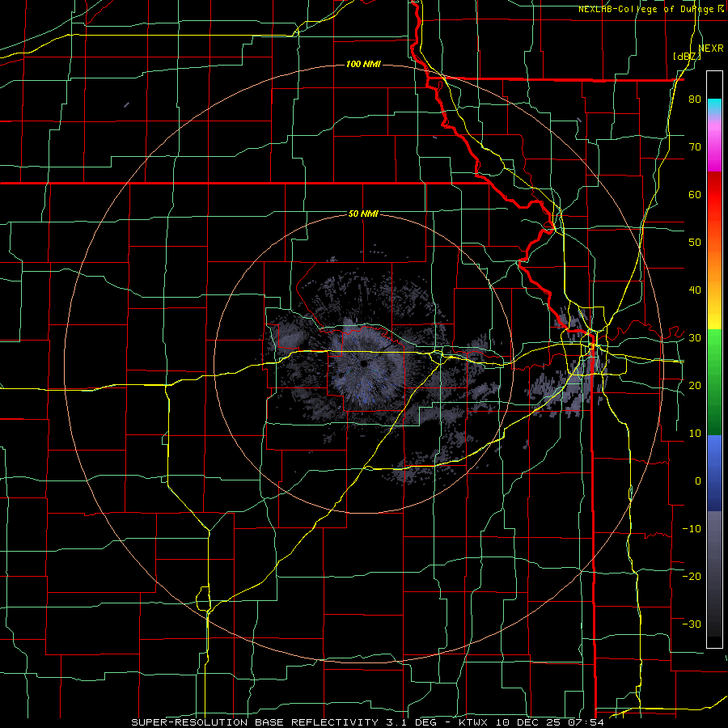Click the 70 value on the dBZ scale

click(695, 147)
